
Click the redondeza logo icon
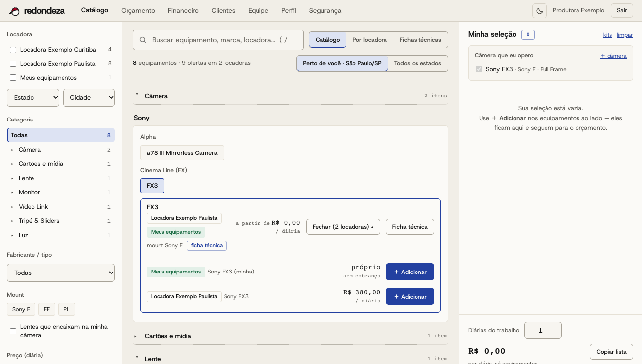point(15,11)
